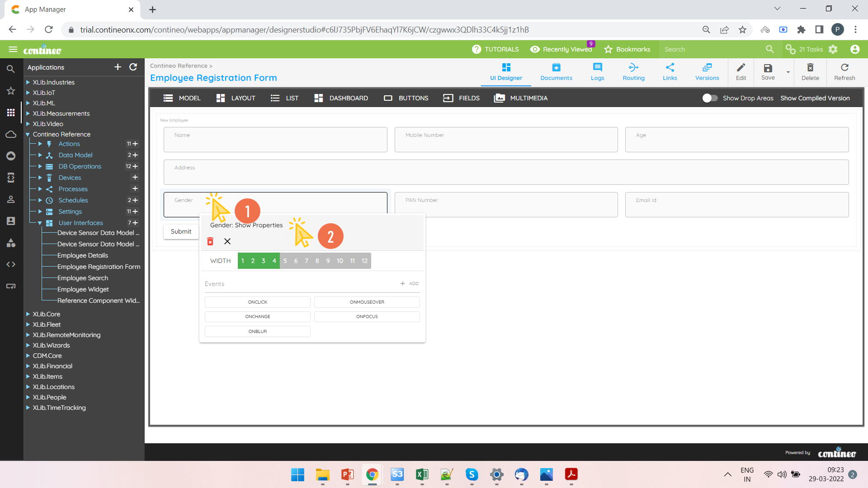Open the Logs view
Image resolution: width=868 pixels, height=488 pixels.
tap(597, 72)
